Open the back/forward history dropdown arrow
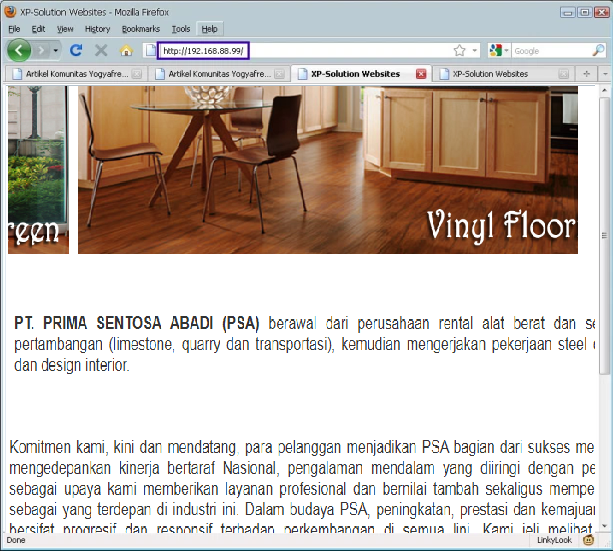This screenshot has height=551, width=613. [x=56, y=50]
